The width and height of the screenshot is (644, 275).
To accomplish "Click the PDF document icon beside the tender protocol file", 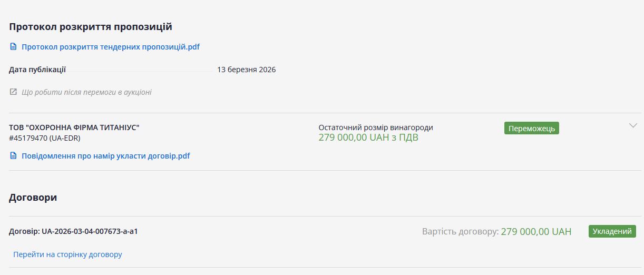I will tap(14, 47).
